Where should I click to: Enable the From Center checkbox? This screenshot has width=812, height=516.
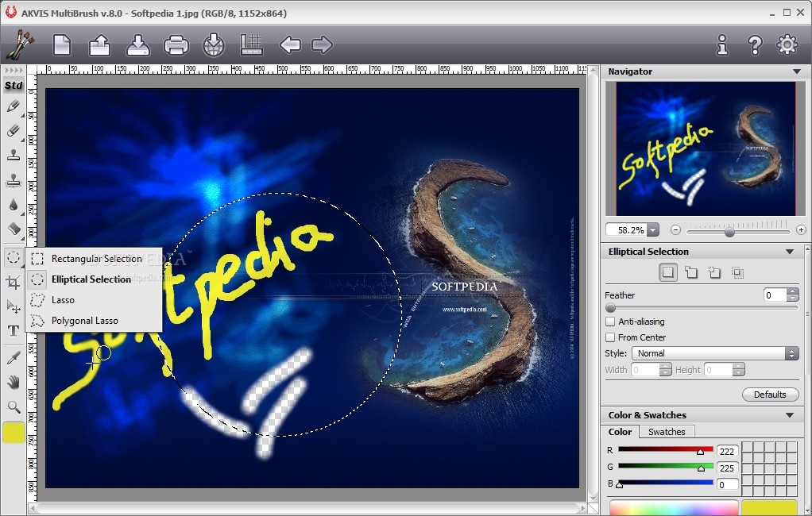[610, 337]
